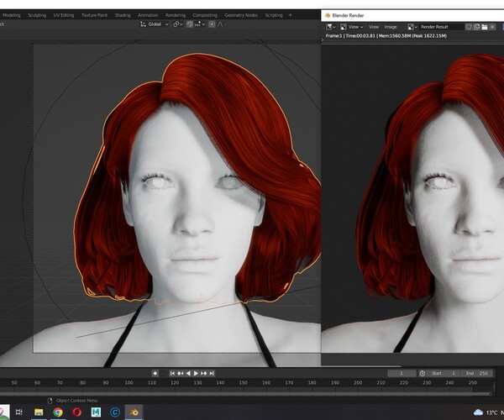Viewport: 504px width, 420px height.
Task: Play the animation forward
Action: (196, 373)
